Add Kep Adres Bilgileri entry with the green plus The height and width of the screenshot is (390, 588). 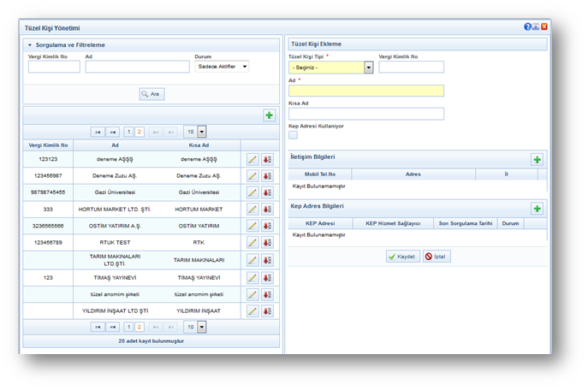[537, 209]
